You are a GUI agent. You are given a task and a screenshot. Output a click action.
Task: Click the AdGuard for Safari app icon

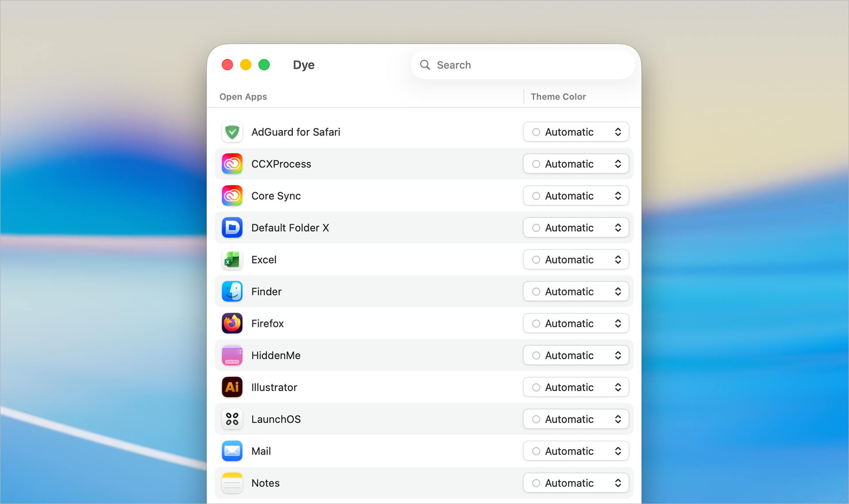232,132
